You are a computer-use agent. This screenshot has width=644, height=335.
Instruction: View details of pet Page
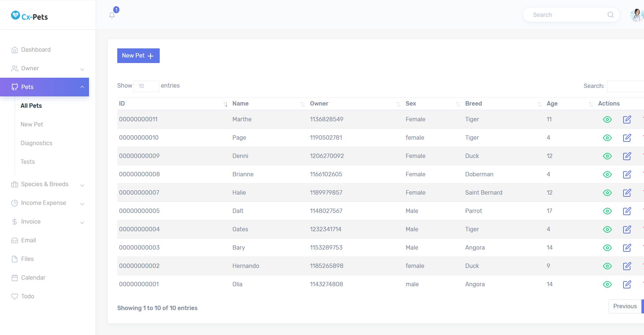click(x=607, y=138)
